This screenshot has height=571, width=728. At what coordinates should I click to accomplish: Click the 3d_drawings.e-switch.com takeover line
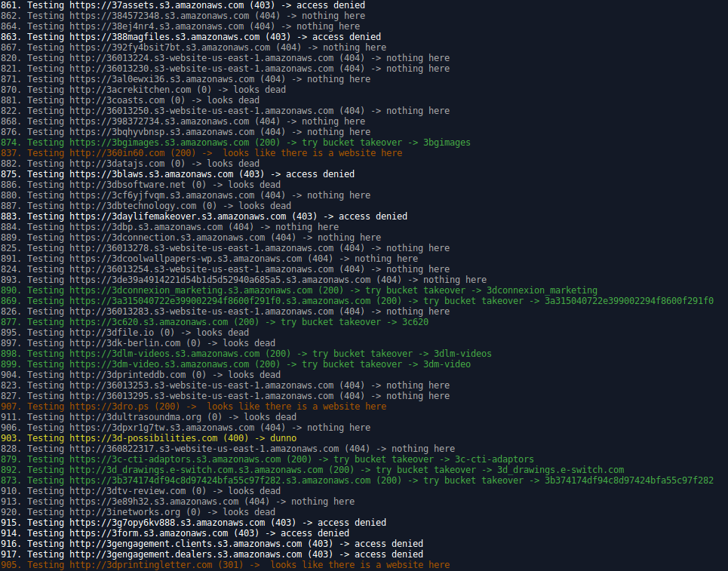pyautogui.click(x=312, y=470)
